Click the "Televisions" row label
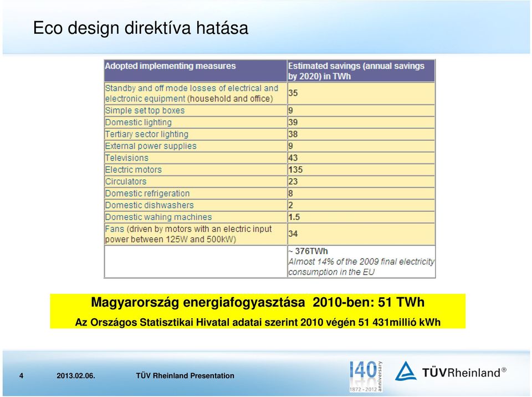This screenshot has height=397, width=532. [126, 158]
